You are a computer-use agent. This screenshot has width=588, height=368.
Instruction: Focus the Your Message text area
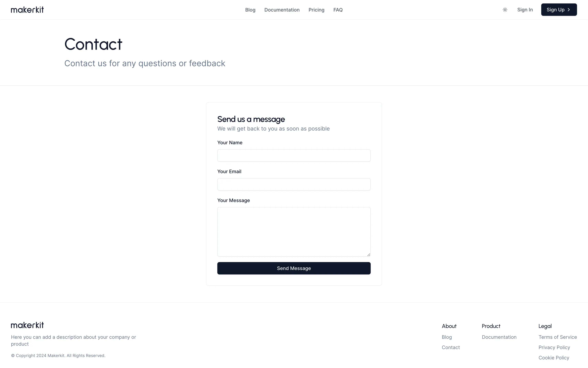[294, 231]
